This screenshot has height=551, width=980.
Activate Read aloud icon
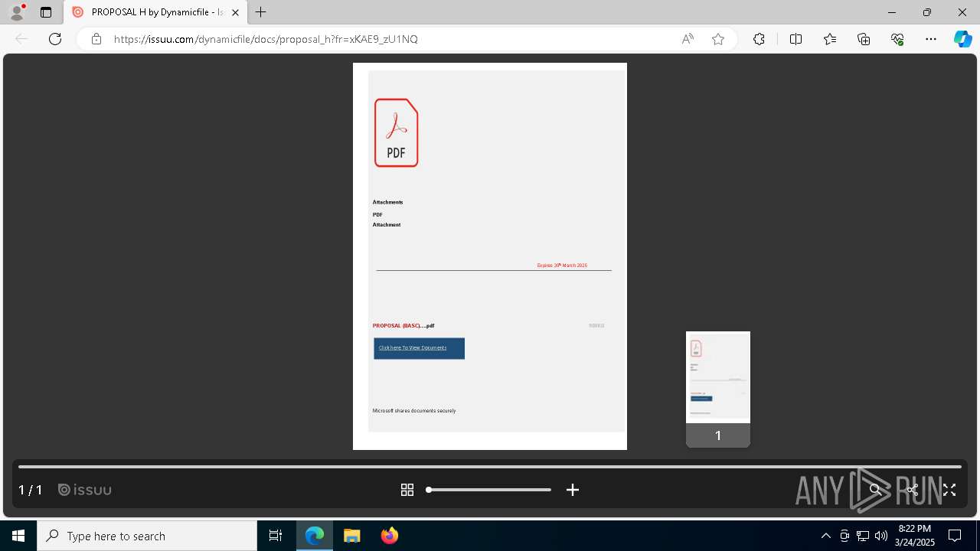tap(688, 39)
